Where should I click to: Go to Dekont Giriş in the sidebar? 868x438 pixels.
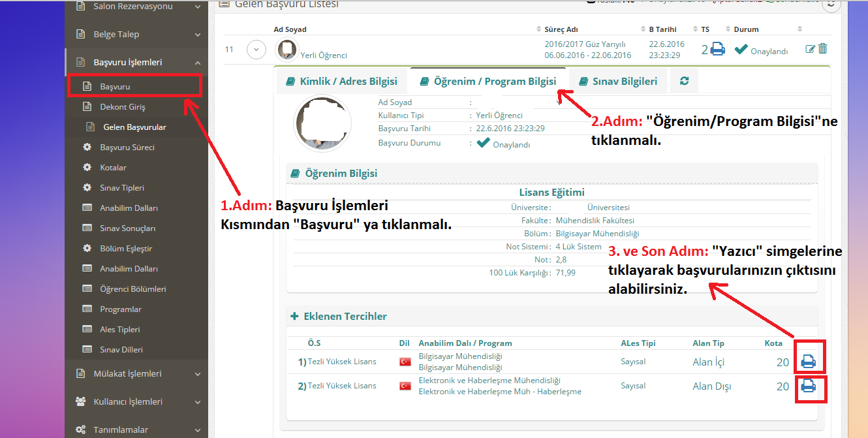123,107
